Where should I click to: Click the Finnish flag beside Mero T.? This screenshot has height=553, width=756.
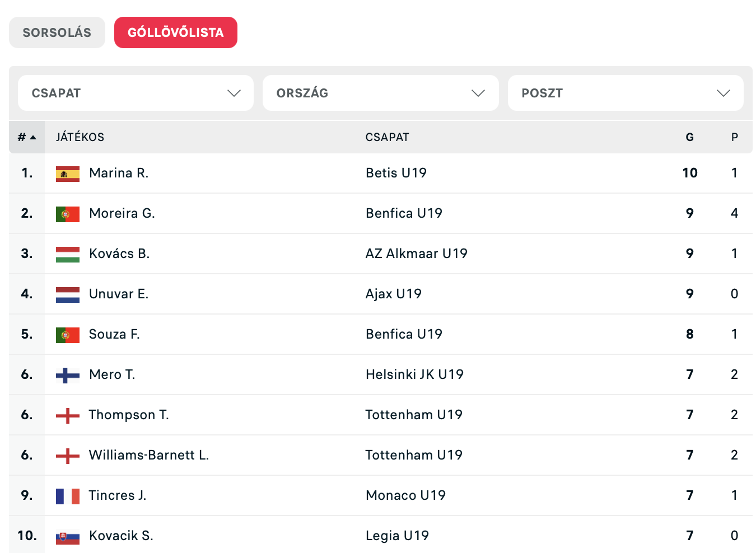67,375
